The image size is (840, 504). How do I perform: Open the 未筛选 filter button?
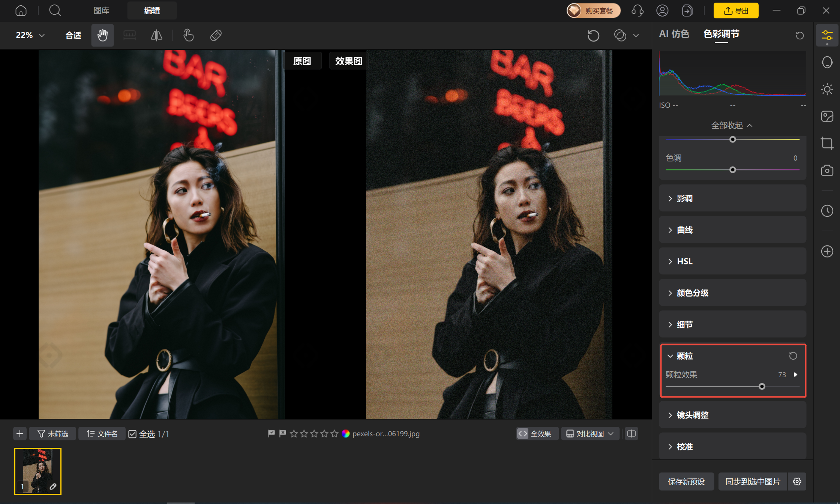tap(52, 434)
